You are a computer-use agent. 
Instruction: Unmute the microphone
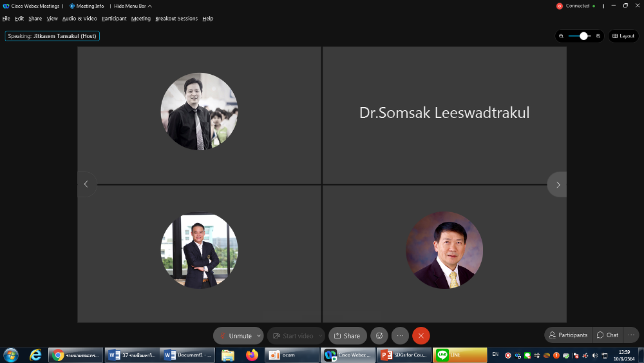point(234,335)
